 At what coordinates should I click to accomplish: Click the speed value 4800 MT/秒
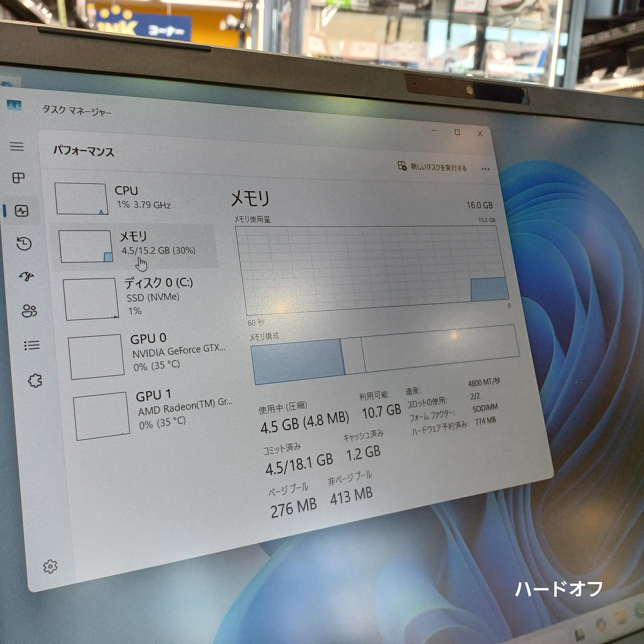(x=484, y=382)
